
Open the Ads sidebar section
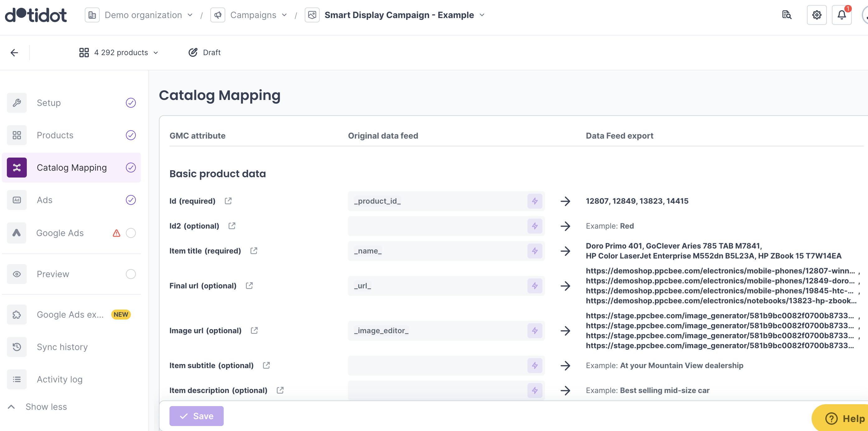point(45,200)
